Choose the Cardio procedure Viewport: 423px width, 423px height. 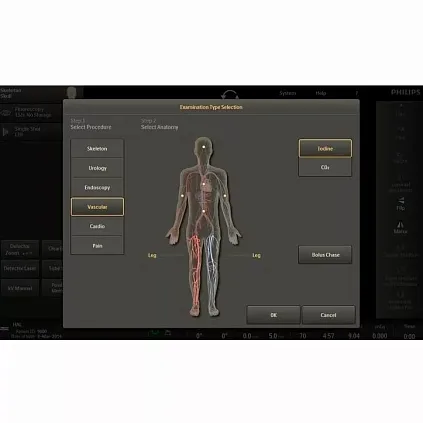[97, 226]
